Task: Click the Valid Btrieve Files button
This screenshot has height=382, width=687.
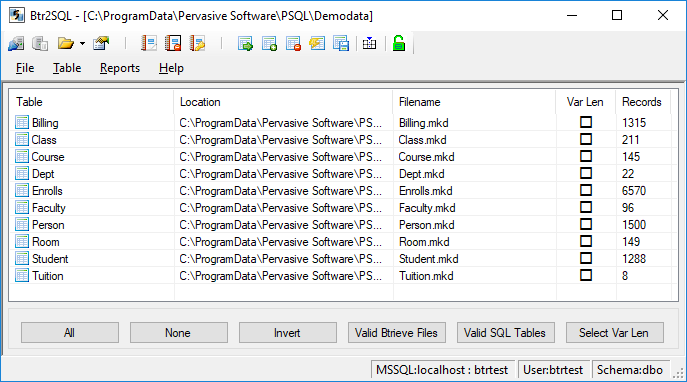Action: [x=397, y=333]
